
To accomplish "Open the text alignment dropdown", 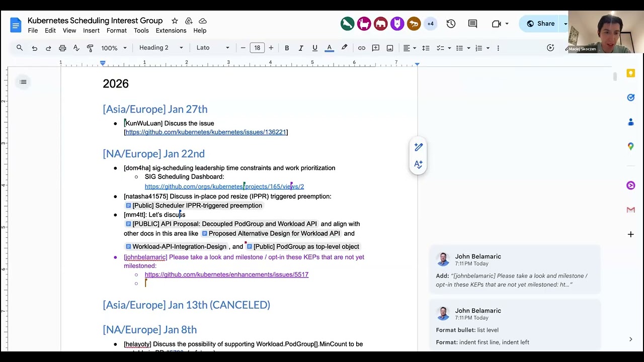I will [410, 48].
